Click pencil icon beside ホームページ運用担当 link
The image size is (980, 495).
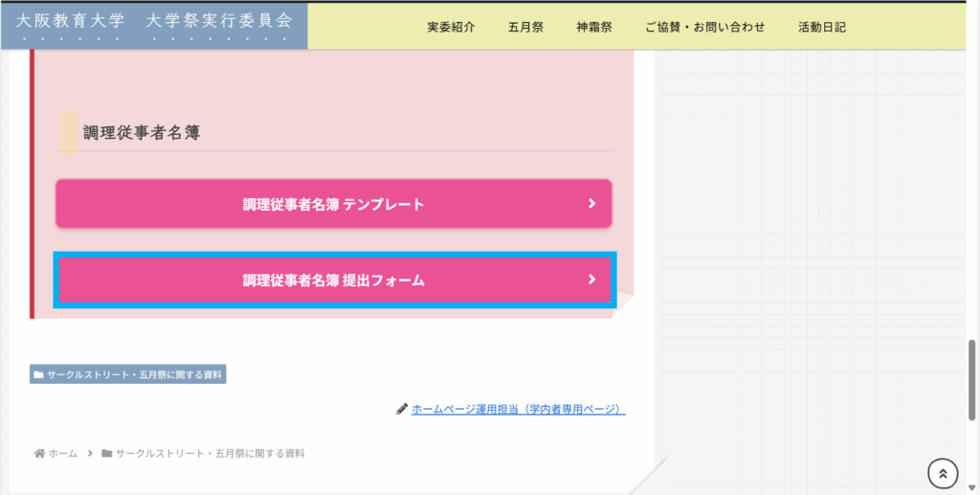coord(402,410)
